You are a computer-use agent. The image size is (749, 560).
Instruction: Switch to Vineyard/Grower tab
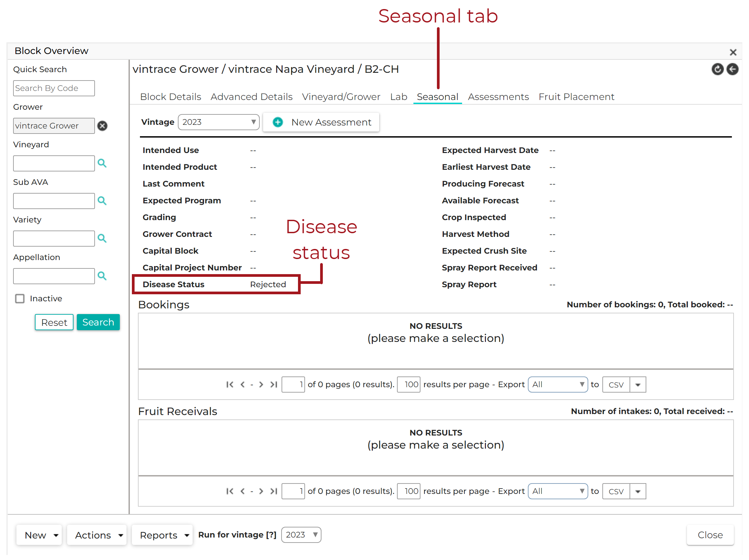tap(341, 97)
